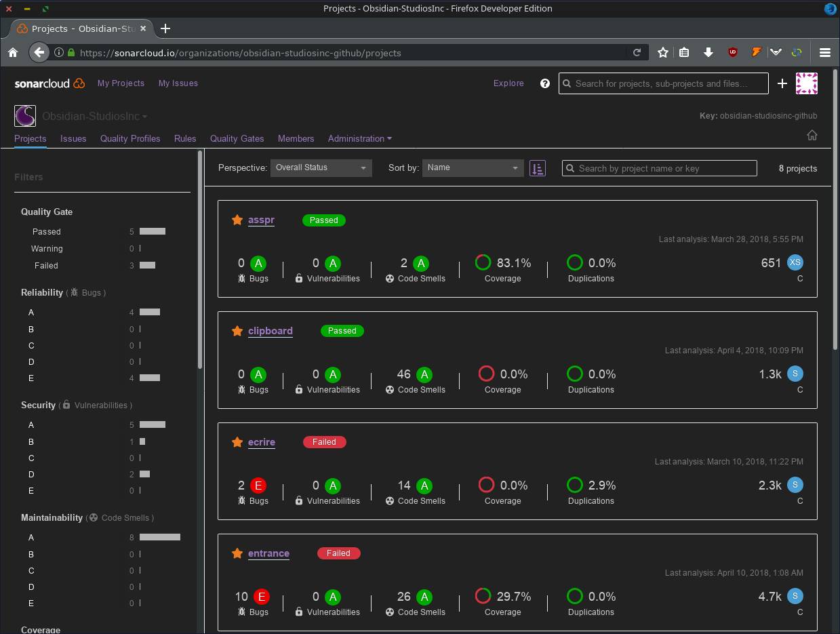Screen dimensions: 840x634
Task: Filter Quality Gate by Passed
Action: (102, 231)
